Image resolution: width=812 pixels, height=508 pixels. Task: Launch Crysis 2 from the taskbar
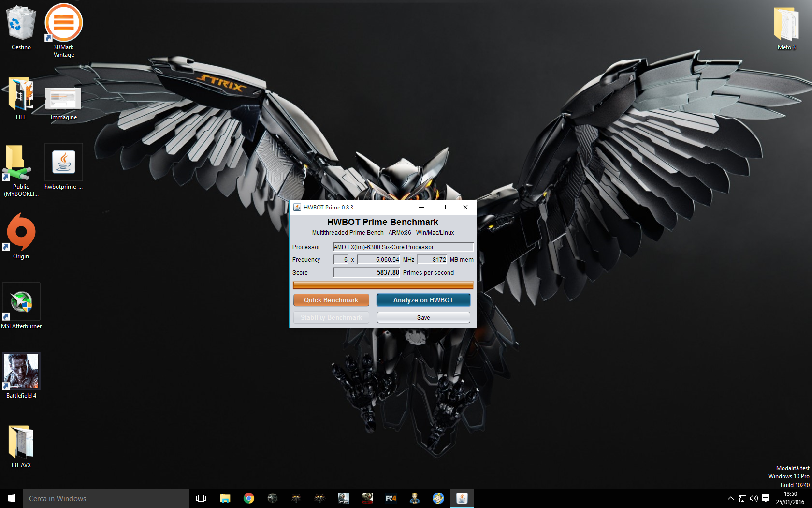[343, 498]
